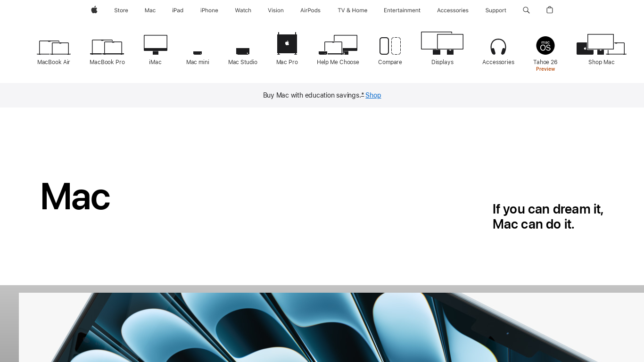Click the MacBook Air text label

[54, 62]
